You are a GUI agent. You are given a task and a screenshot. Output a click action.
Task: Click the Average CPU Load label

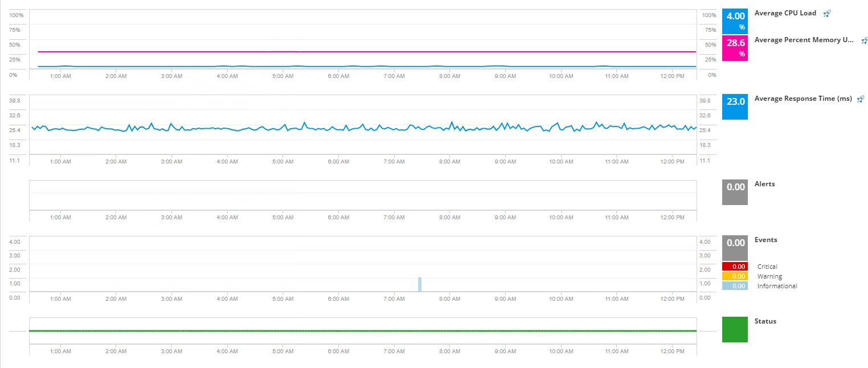(x=785, y=13)
